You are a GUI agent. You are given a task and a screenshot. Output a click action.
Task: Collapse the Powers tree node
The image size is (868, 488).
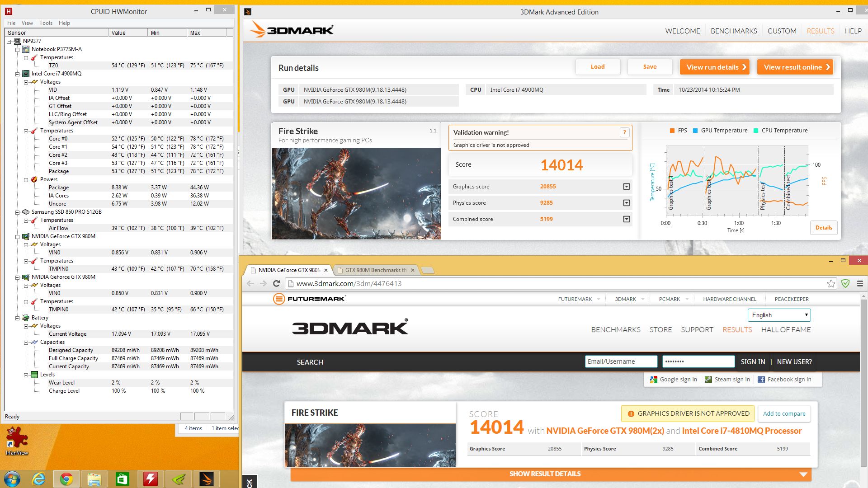(x=26, y=179)
